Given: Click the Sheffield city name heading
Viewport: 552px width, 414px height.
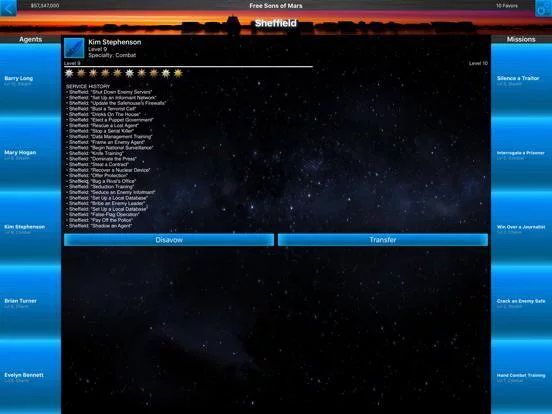Looking at the screenshot, I should coord(276,23).
